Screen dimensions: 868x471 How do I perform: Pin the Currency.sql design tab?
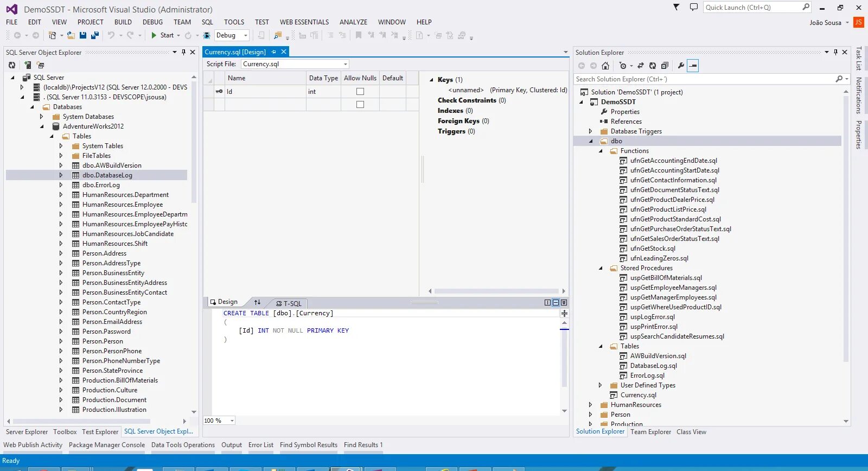click(273, 52)
